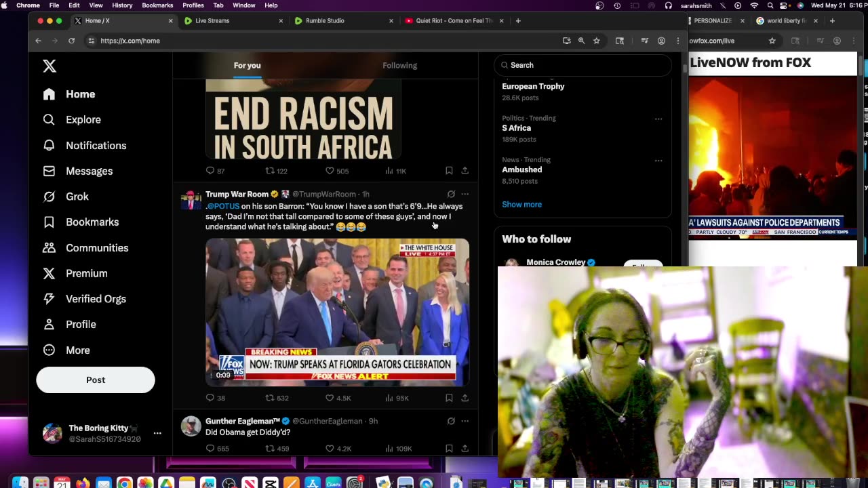Bookmark this page with star icon
Image resolution: width=868 pixels, height=488 pixels.
pyautogui.click(x=597, y=41)
